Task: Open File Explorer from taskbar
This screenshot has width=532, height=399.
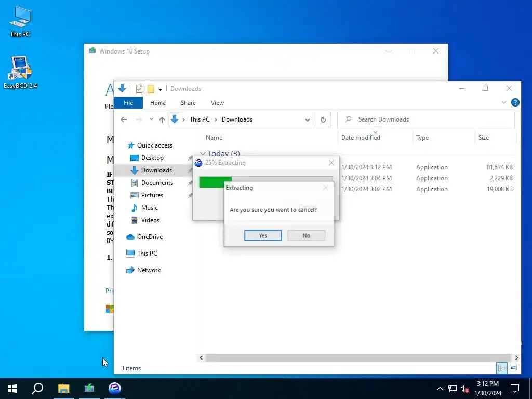Action: pos(63,389)
